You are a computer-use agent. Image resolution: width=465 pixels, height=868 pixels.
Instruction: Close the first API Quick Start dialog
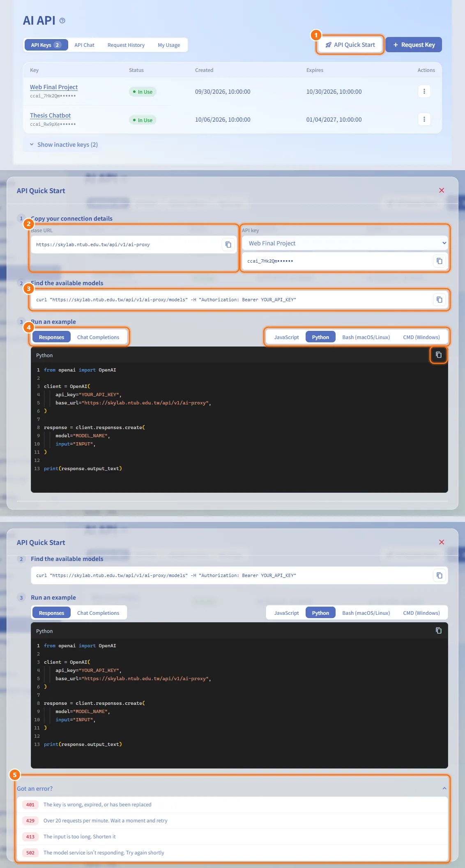[x=442, y=190]
